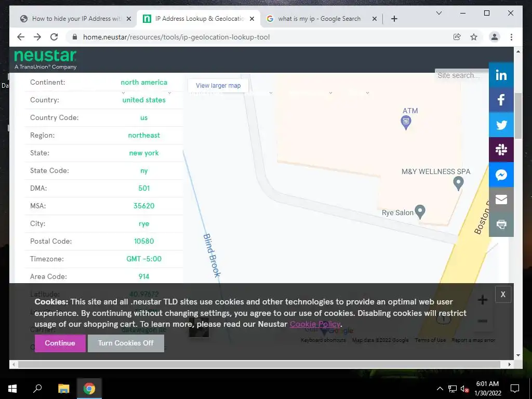Open View larger map link
Viewport: 532px width, 399px height.
[x=218, y=86]
